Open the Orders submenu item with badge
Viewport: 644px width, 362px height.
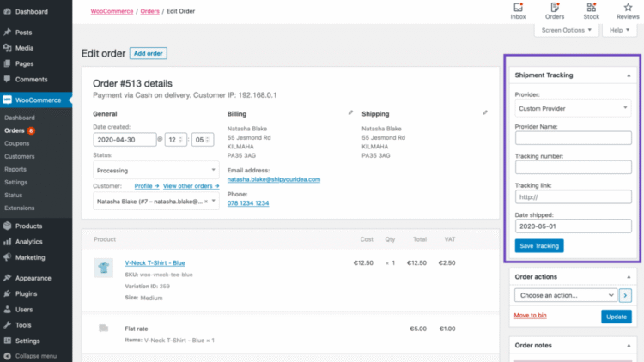20,130
